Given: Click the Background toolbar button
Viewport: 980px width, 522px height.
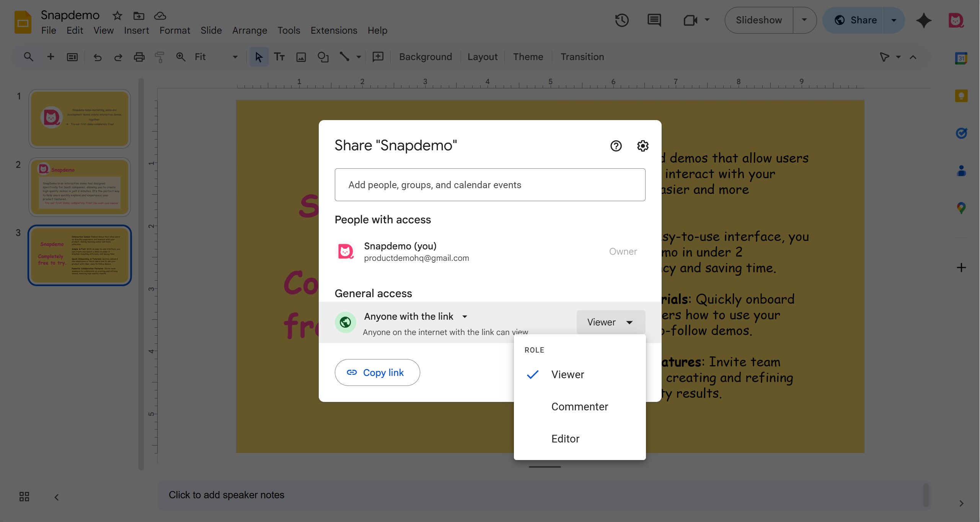Looking at the screenshot, I should (426, 57).
